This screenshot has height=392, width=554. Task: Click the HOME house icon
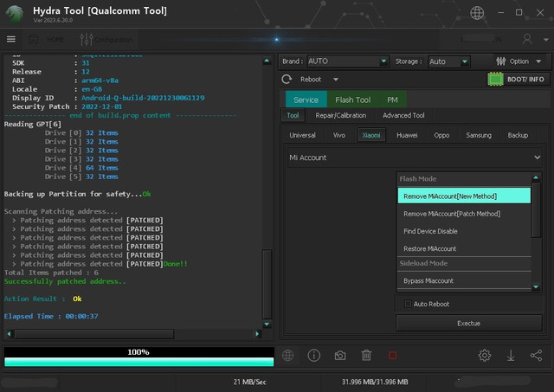(x=34, y=39)
